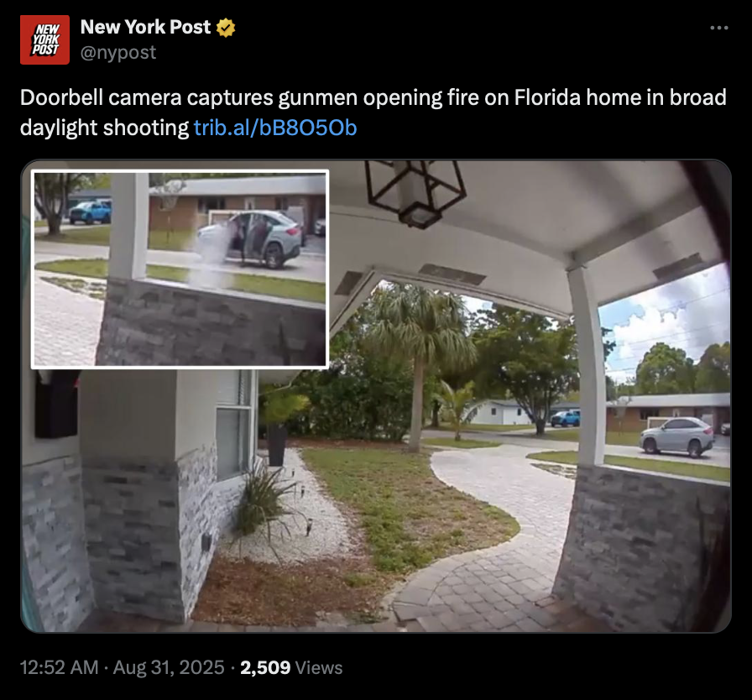Click the inset close-up of the gray SUV
The height and width of the screenshot is (700, 752).
[180, 269]
